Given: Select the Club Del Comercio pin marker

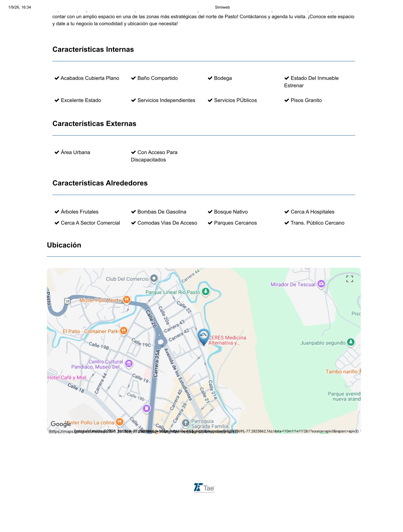Looking at the screenshot, I should tap(154, 279).
